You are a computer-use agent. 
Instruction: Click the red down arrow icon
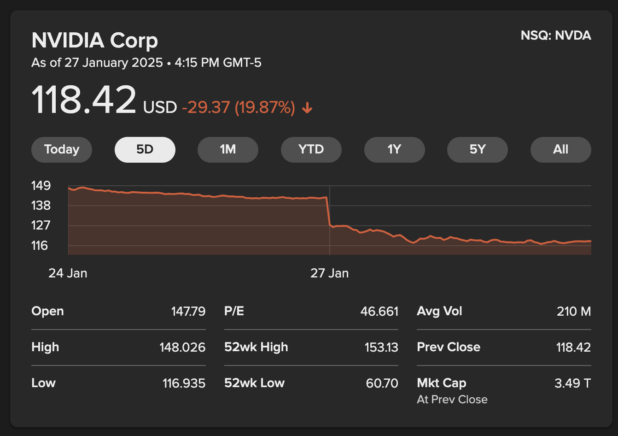click(306, 107)
